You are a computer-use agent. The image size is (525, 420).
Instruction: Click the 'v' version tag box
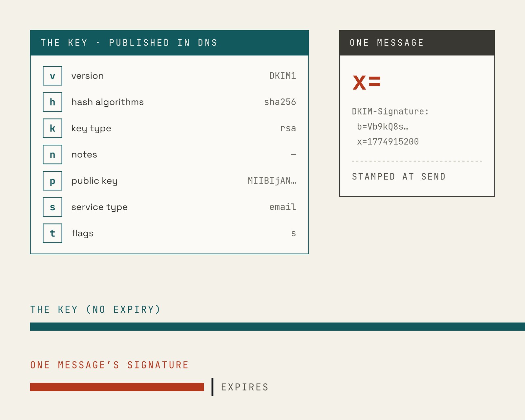pos(52,76)
